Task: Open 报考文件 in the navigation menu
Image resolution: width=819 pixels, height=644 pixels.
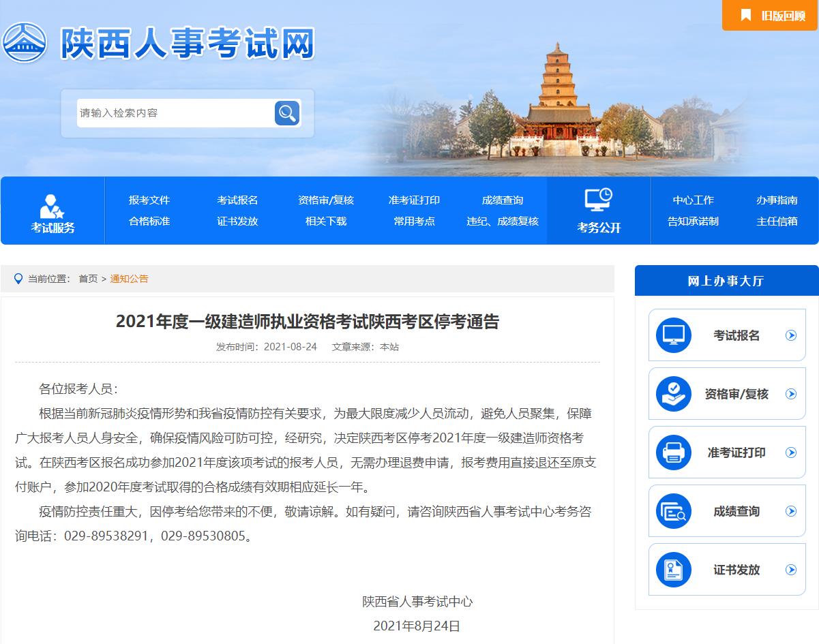Action: pos(149,200)
